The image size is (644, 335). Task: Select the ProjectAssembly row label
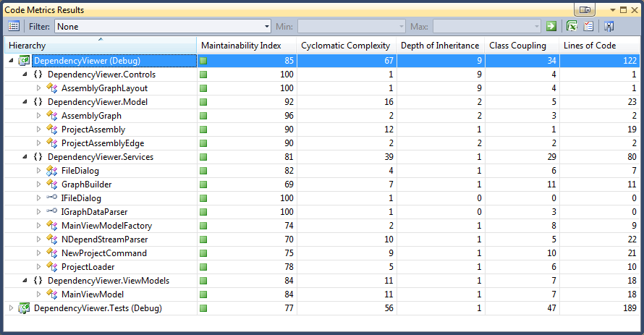pos(93,130)
